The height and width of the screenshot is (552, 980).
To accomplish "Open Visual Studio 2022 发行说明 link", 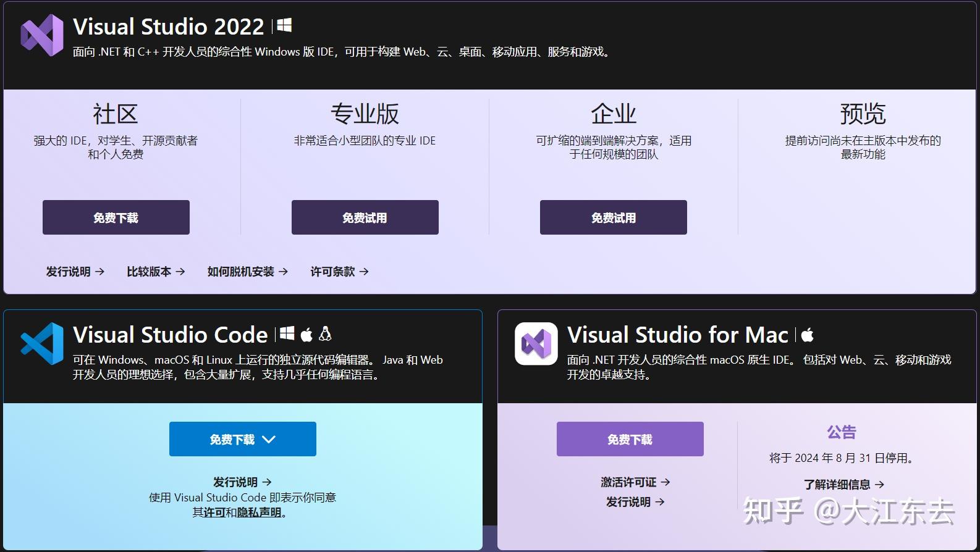I will [x=75, y=272].
